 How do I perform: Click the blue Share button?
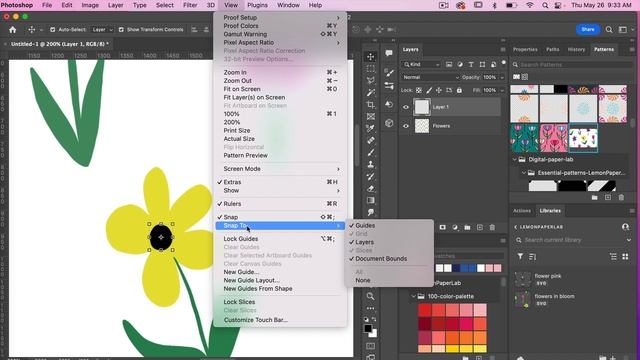588,29
